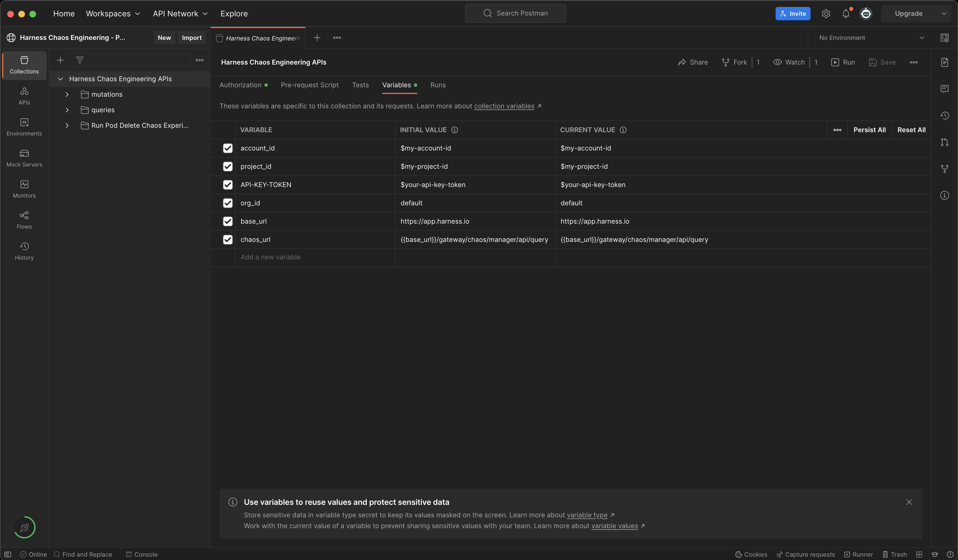Click the plus icon to create a collection
This screenshot has width=958, height=560.
pyautogui.click(x=60, y=60)
